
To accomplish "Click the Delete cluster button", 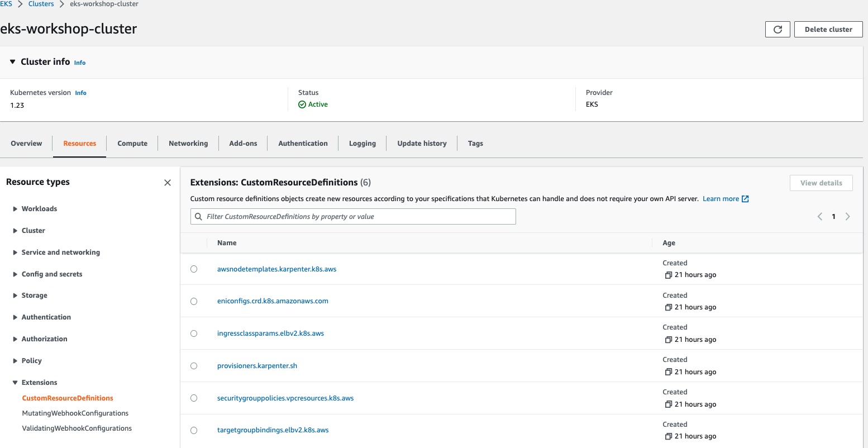I will click(x=828, y=30).
